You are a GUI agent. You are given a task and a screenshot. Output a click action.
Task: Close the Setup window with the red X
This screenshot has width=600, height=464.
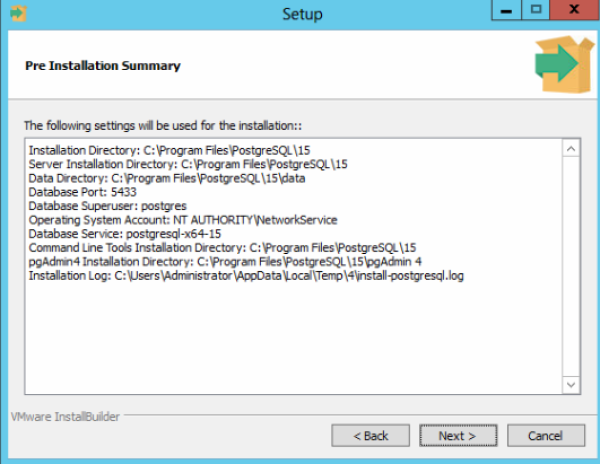pyautogui.click(x=574, y=10)
